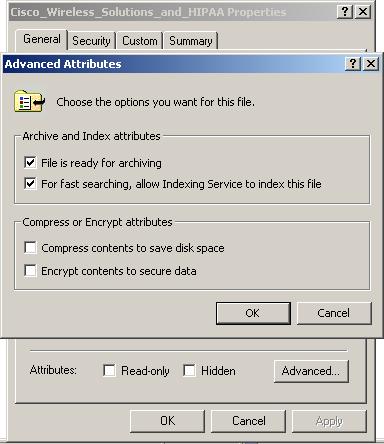Click OK in the Properties window

click(x=167, y=421)
